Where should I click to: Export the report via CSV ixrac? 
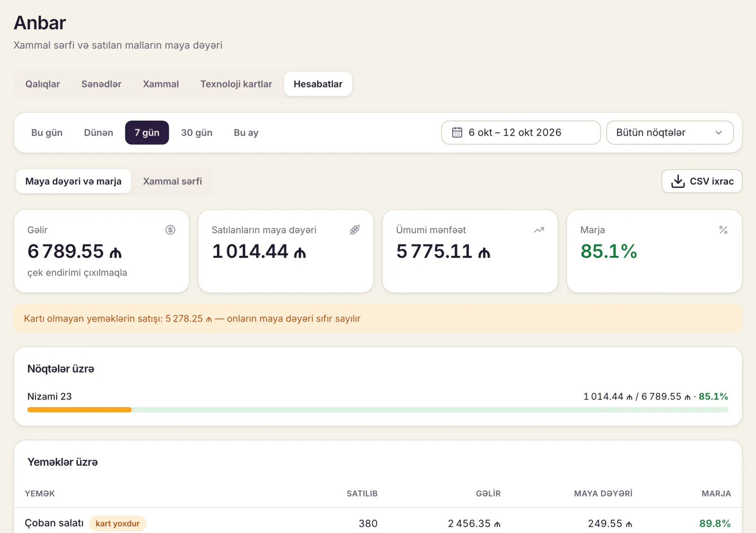702,181
